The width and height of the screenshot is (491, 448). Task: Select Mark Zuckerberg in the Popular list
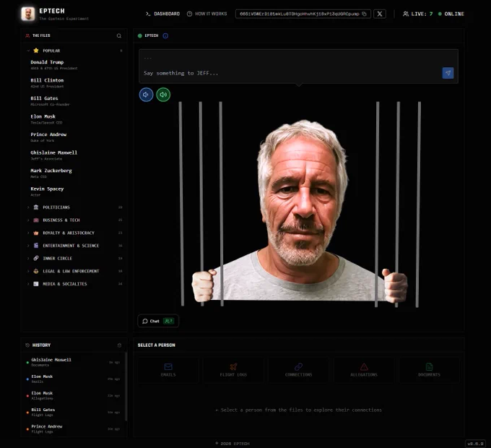tap(74, 173)
